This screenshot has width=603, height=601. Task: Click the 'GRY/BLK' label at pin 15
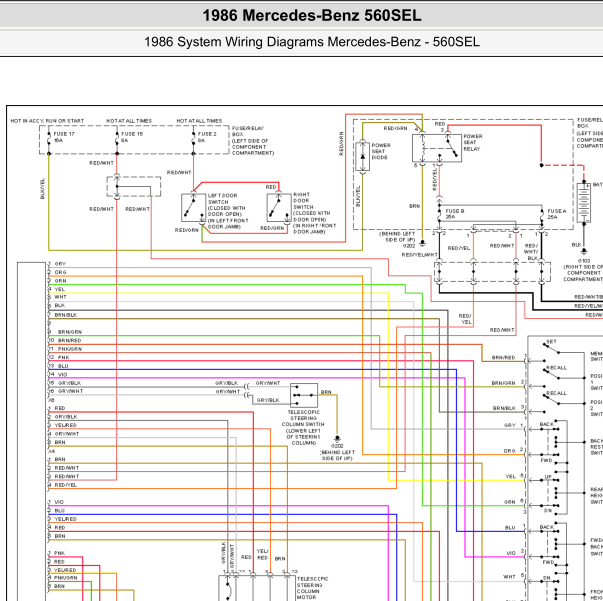click(x=69, y=383)
